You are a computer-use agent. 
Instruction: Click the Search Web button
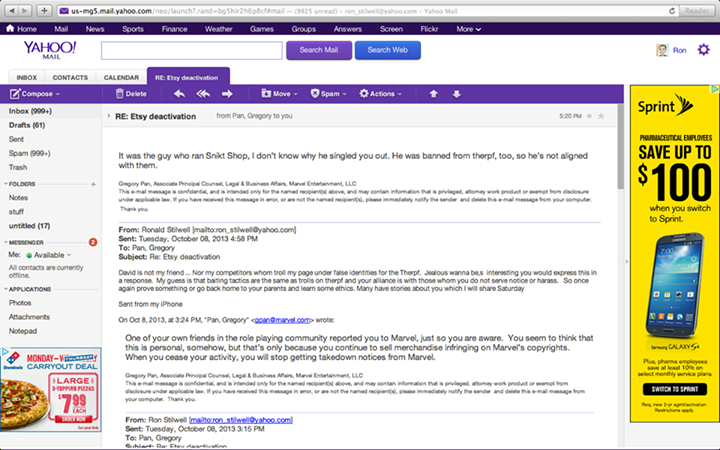click(x=388, y=50)
